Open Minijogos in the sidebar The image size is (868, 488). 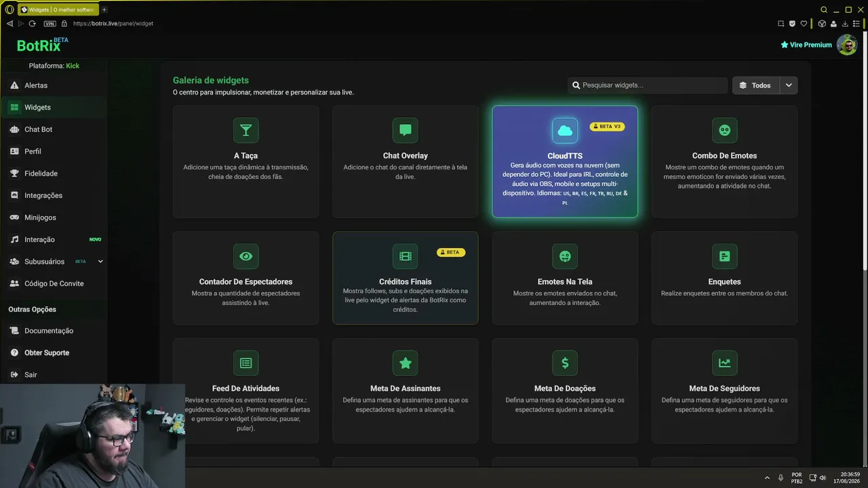point(54,218)
